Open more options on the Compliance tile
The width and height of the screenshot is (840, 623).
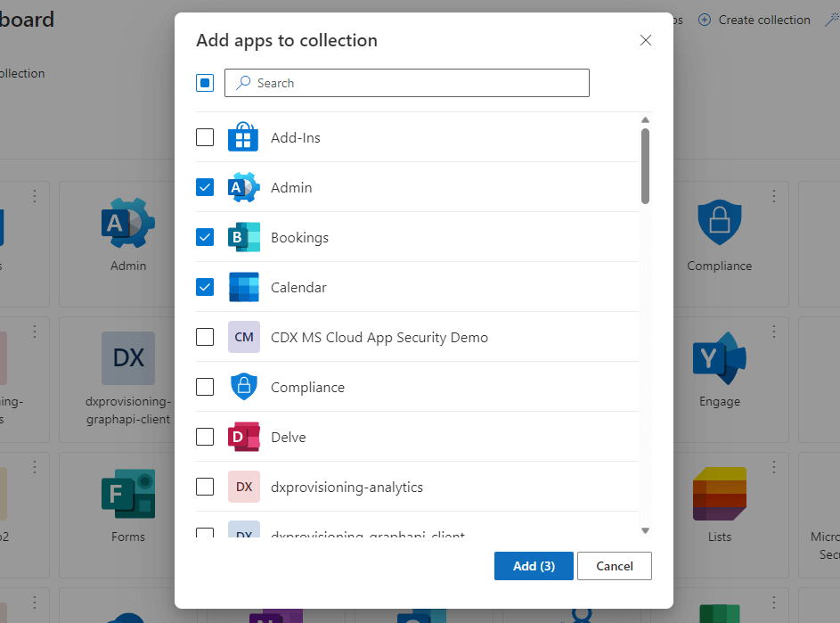(x=773, y=196)
